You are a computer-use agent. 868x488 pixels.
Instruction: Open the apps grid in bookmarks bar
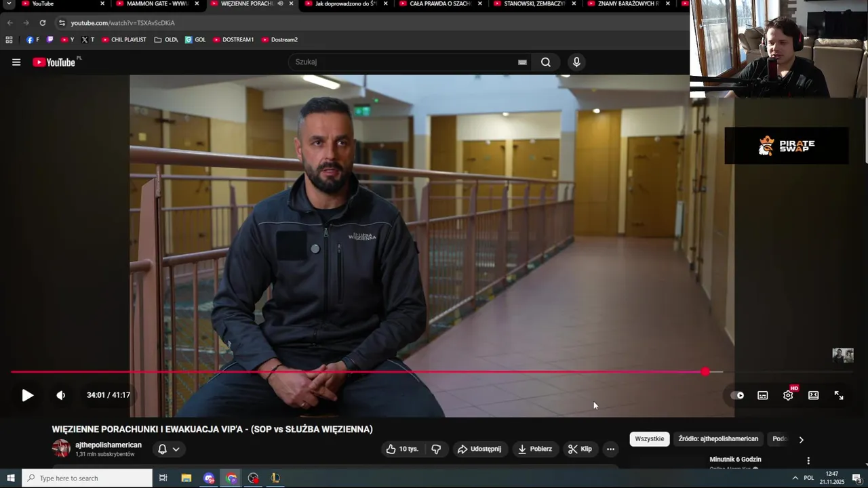pyautogui.click(x=9, y=40)
